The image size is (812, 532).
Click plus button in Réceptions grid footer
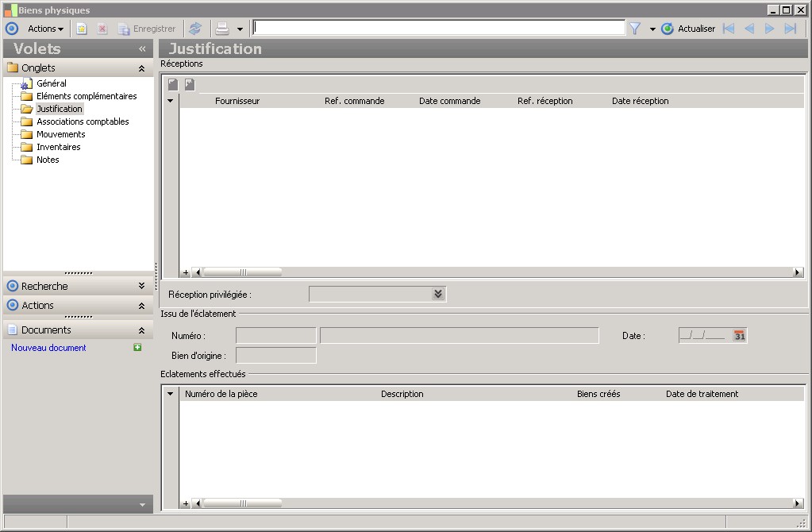click(x=186, y=272)
